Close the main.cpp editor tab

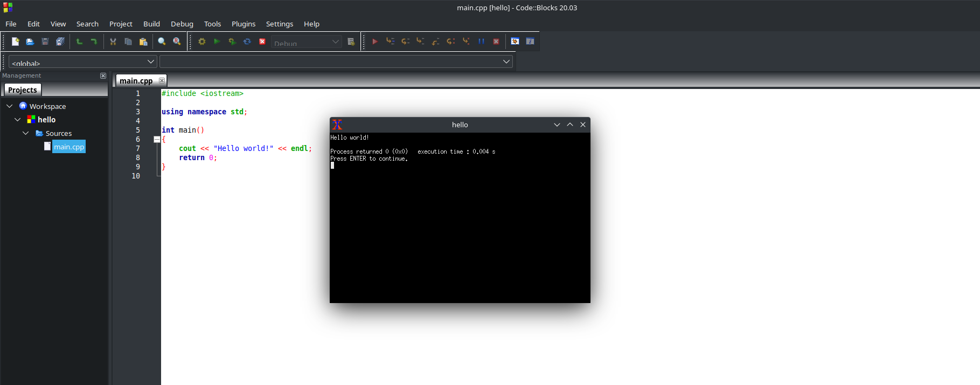[162, 81]
